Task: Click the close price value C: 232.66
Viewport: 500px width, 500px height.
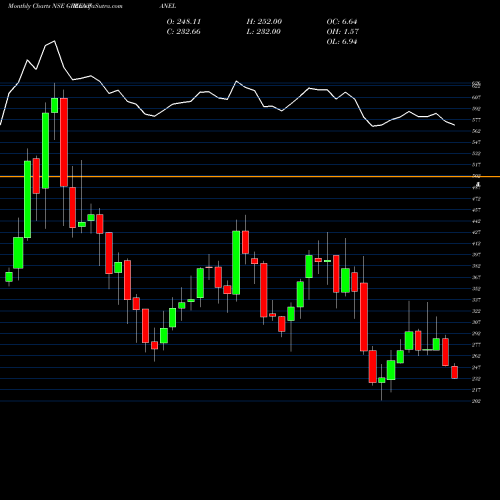Action: (184, 32)
